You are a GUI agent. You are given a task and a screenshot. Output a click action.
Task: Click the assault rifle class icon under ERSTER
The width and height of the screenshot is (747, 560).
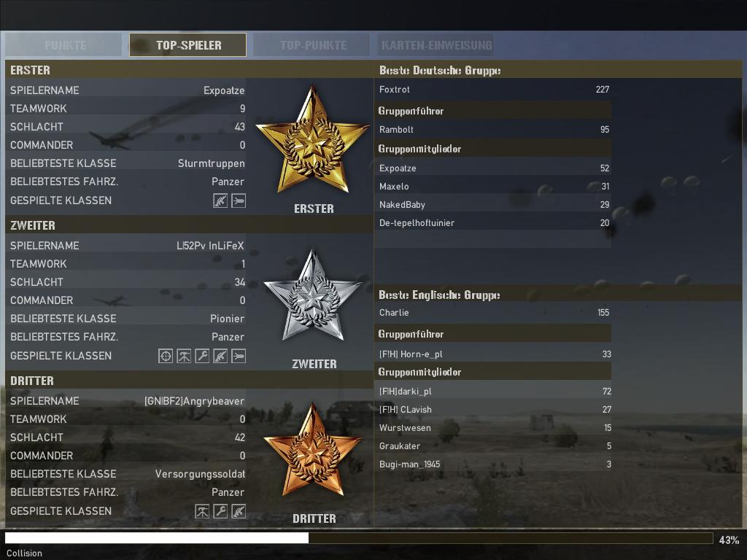tap(220, 201)
